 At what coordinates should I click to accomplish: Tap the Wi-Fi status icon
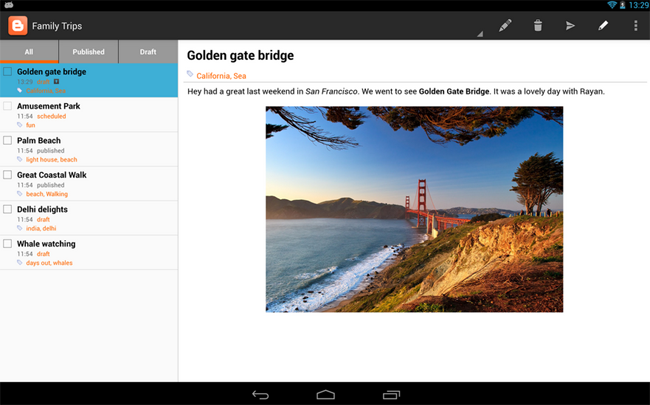(x=612, y=5)
